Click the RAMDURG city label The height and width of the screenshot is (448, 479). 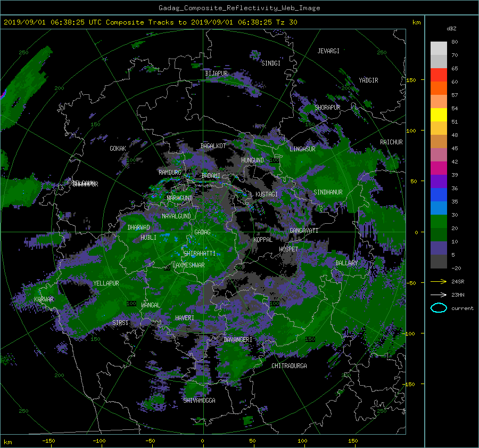170,173
